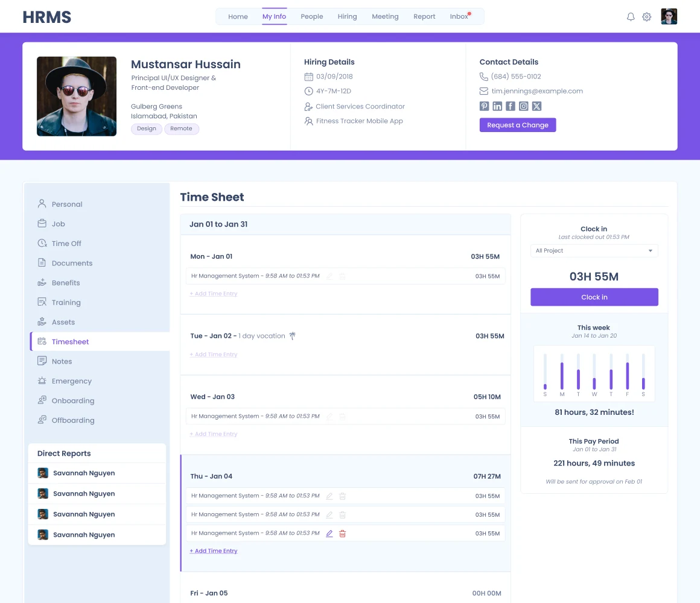The height and width of the screenshot is (603, 700).
Task: Open the Pinterest social icon
Action: pyautogui.click(x=485, y=106)
